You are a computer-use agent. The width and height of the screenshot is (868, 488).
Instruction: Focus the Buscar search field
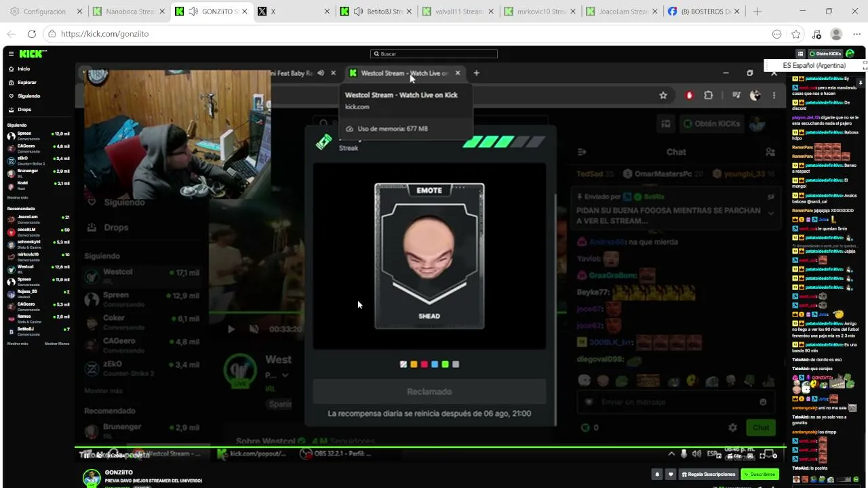coord(434,54)
